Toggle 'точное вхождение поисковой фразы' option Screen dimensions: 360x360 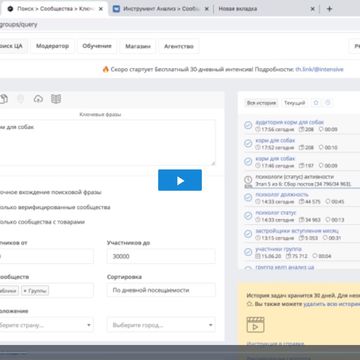coord(51,192)
